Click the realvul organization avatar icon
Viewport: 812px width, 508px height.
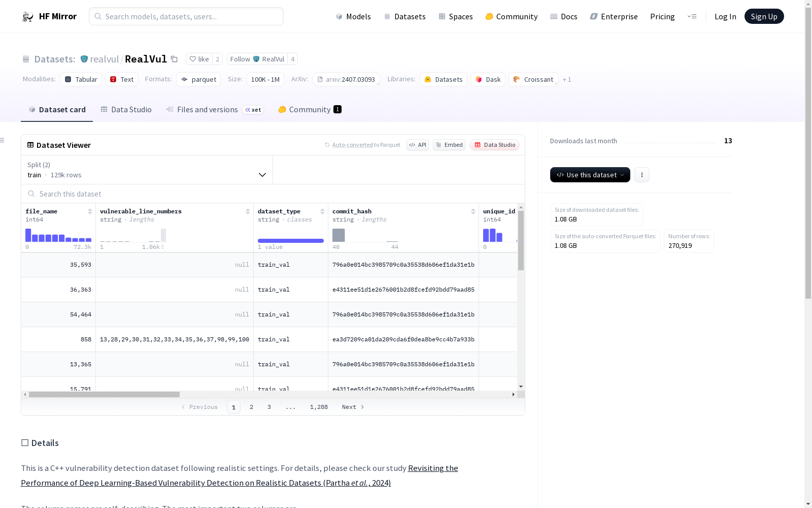click(x=84, y=59)
